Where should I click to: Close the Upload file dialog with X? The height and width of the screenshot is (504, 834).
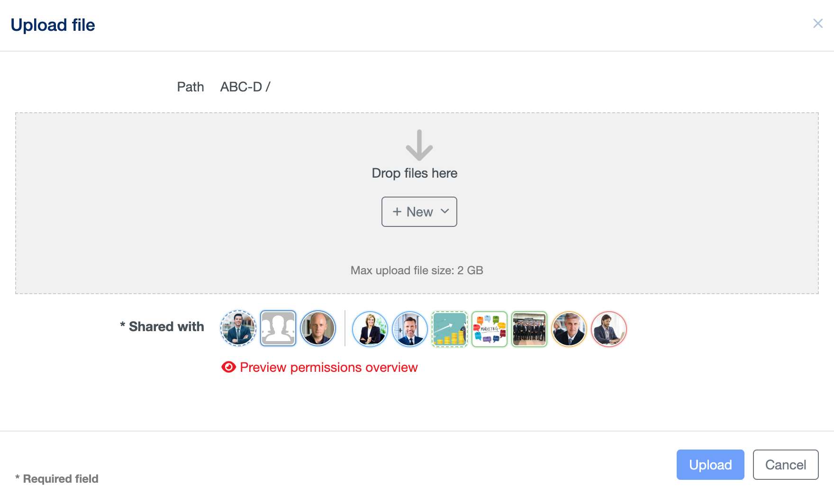pyautogui.click(x=817, y=24)
